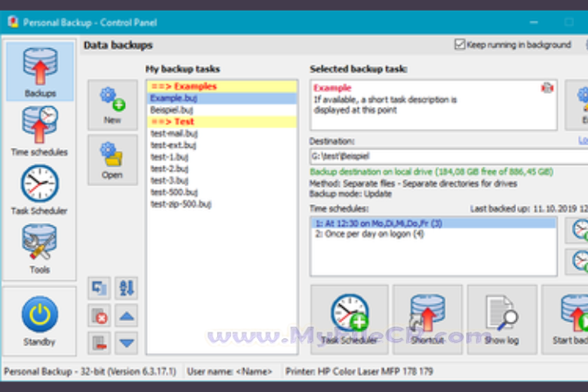Click the red X delete-task icon
The image size is (588, 392).
pyautogui.click(x=100, y=316)
